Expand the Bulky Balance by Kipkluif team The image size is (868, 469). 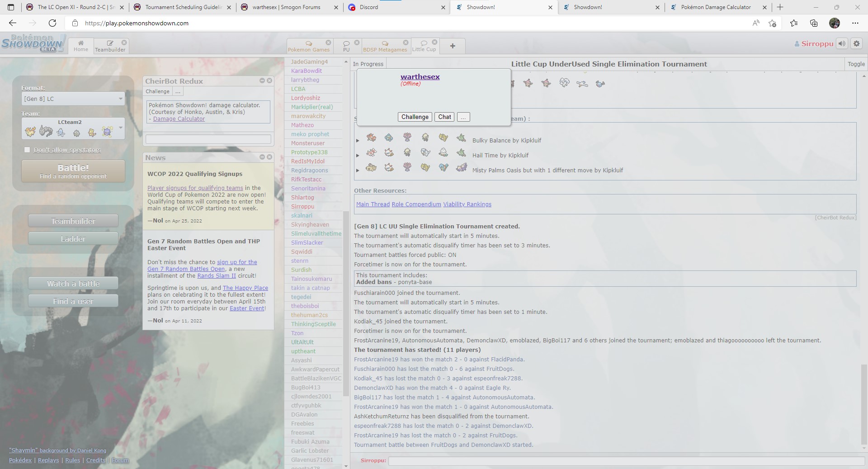click(x=358, y=141)
